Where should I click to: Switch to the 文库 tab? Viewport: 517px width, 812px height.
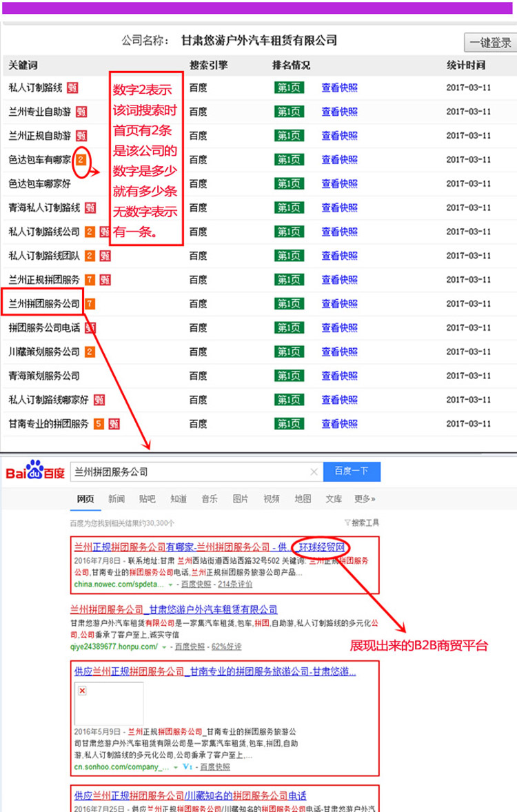click(334, 498)
